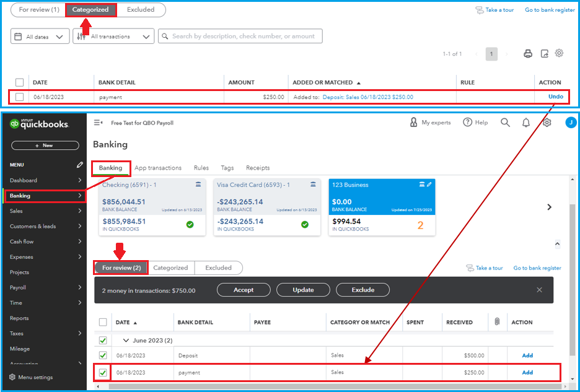Click Menu settings gear icon

(x=12, y=377)
